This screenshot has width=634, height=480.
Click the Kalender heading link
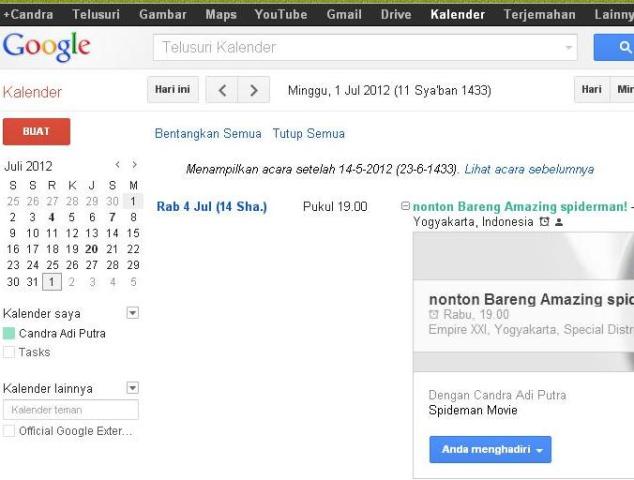[x=32, y=92]
